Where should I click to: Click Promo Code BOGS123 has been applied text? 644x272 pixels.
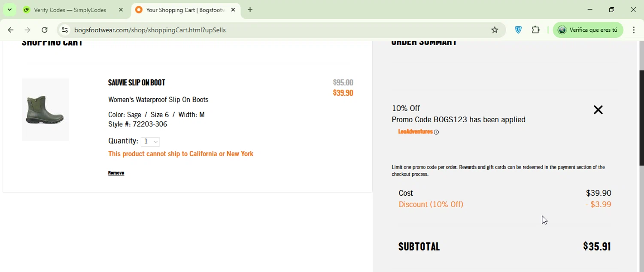point(459,120)
